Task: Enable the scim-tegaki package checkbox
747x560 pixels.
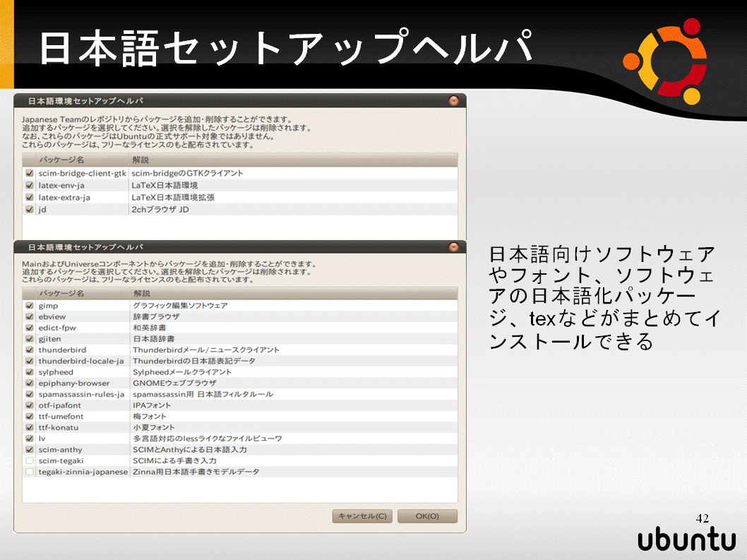Action: [x=30, y=461]
